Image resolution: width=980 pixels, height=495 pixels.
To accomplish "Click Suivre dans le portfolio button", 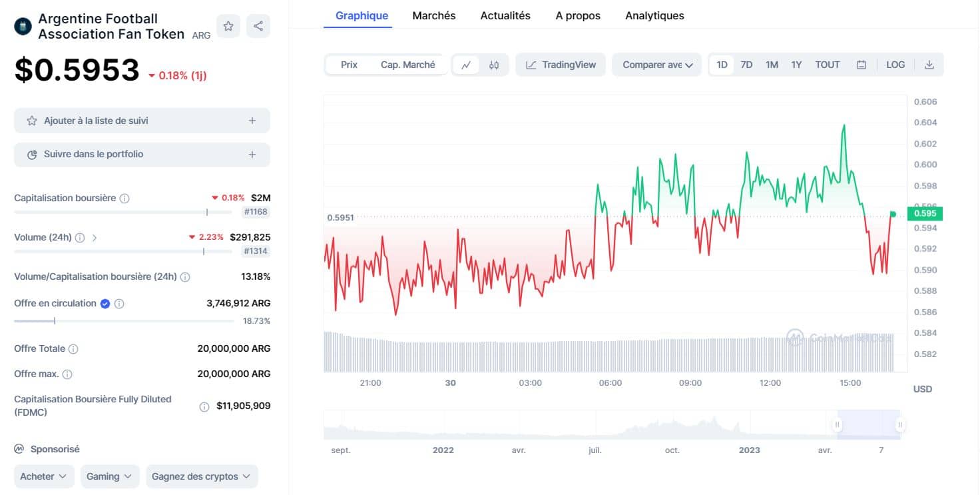I will [142, 155].
